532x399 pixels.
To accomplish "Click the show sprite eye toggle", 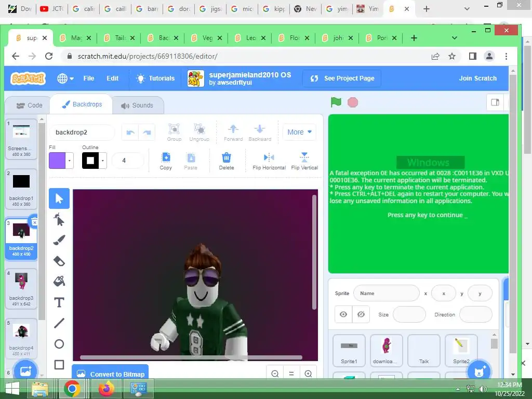I will [x=343, y=314].
